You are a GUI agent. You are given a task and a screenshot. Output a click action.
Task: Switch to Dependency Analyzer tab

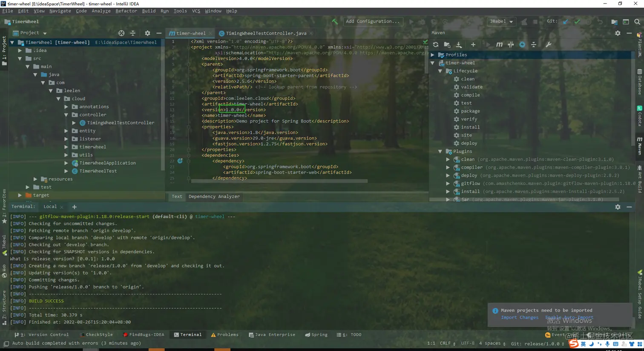[x=214, y=197]
